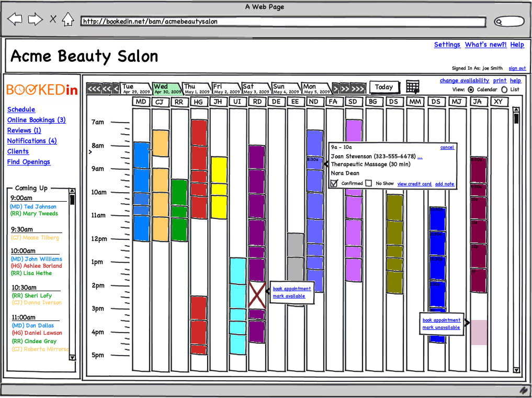Click the Coming Up scrollbar up arrow
The image size is (532, 398).
pyautogui.click(x=72, y=191)
